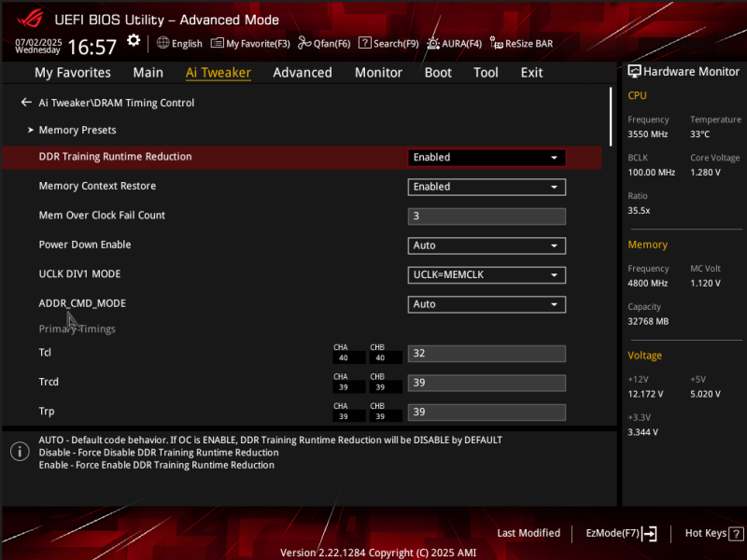The height and width of the screenshot is (560, 747).
Task: Click the globe language icon
Action: tap(162, 43)
